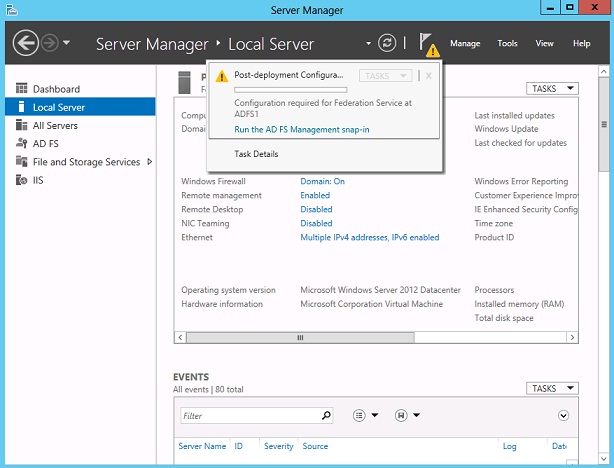Click the Dashboard grid icon
This screenshot has height=468, width=614.
point(22,88)
